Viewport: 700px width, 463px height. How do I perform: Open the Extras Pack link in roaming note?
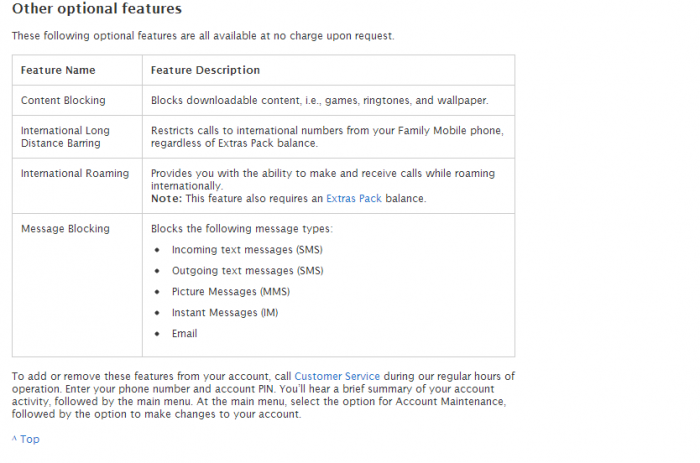[x=353, y=199]
